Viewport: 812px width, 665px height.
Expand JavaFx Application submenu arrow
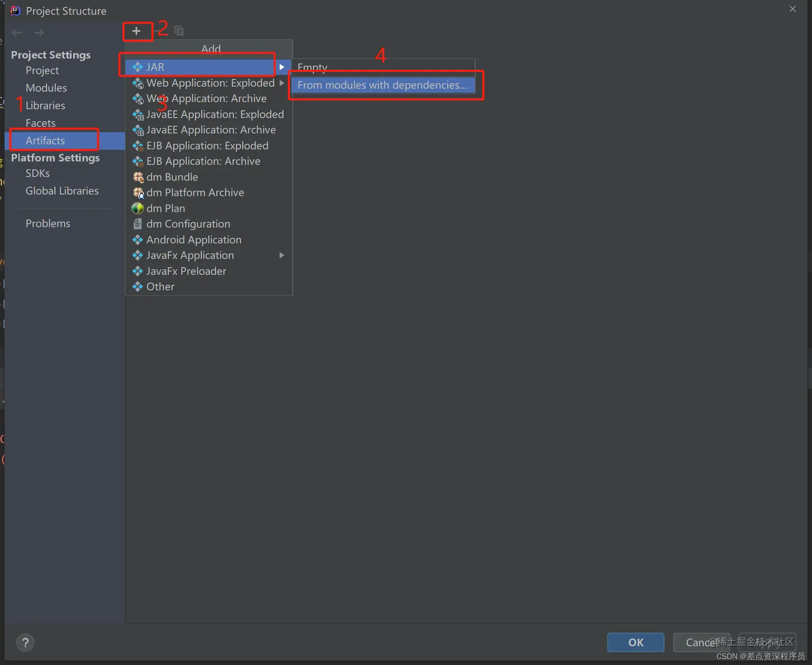[x=281, y=255]
